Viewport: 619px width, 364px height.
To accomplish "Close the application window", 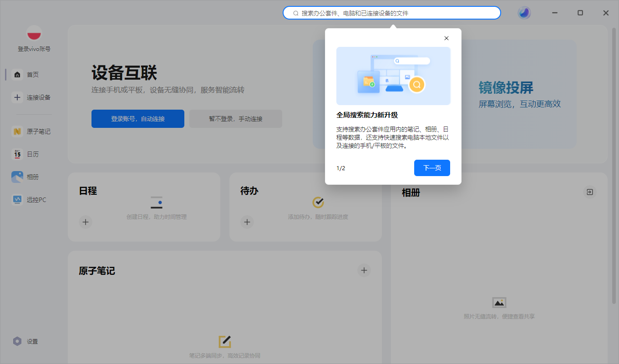I will pyautogui.click(x=606, y=13).
